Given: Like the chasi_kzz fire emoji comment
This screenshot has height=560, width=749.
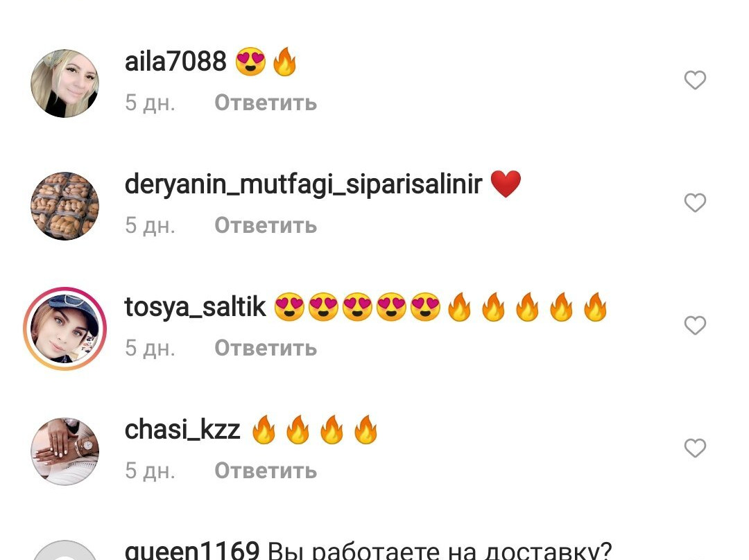Looking at the screenshot, I should pos(695,448).
